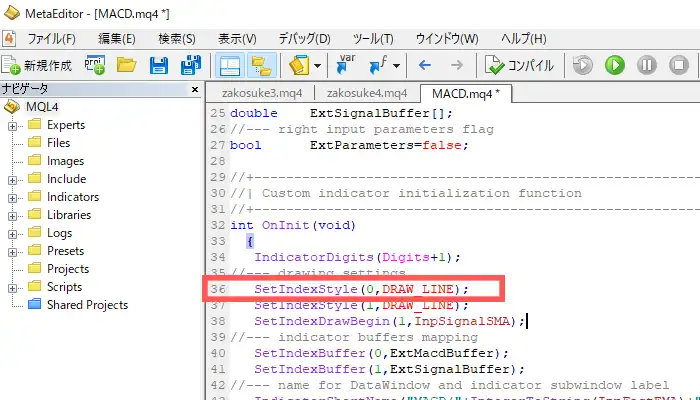Image resolution: width=700 pixels, height=400 pixels.
Task: Expand the Libraries folder
Action: tap(12, 216)
